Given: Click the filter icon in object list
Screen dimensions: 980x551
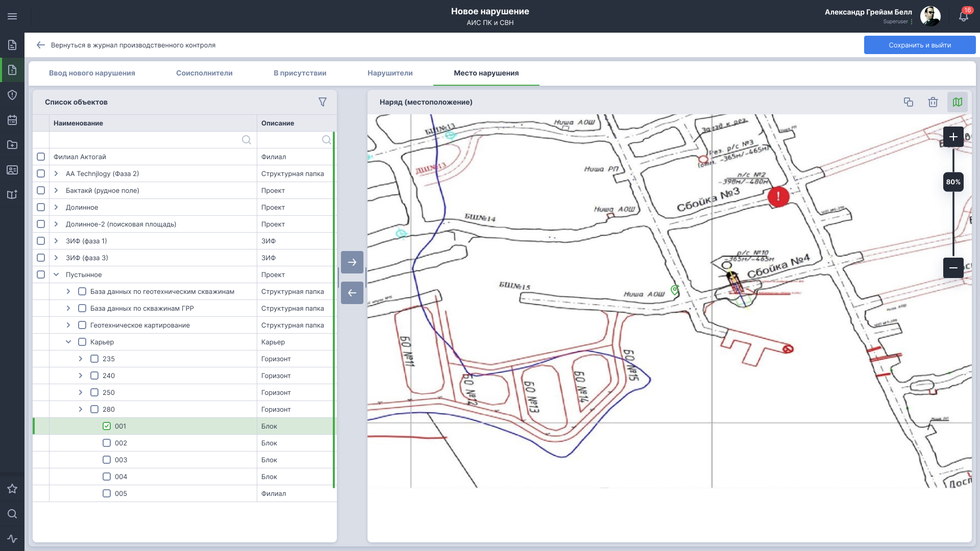Looking at the screenshot, I should point(323,102).
